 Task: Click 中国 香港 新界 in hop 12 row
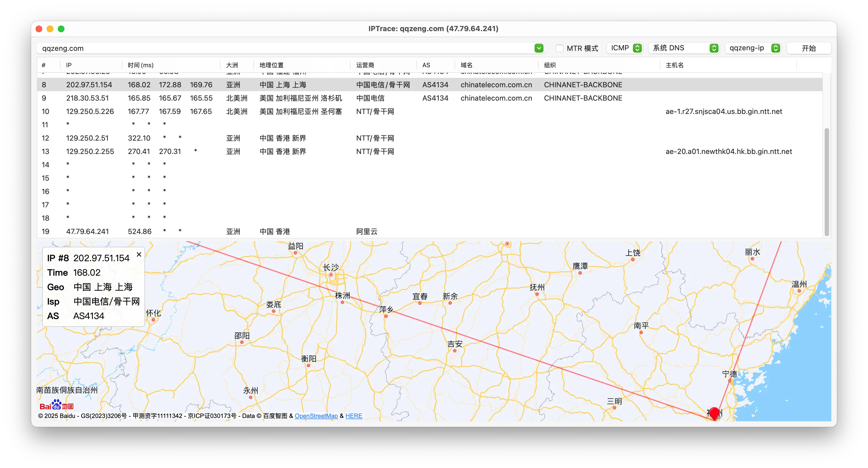283,138
